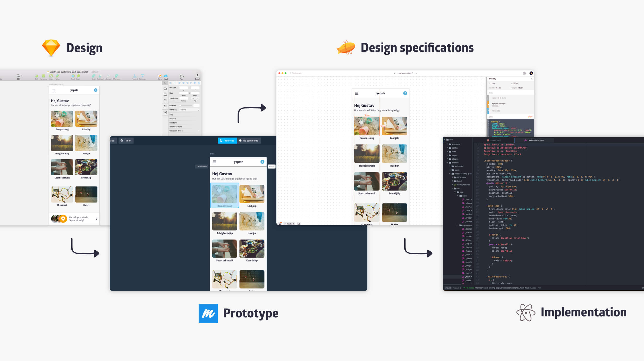Viewport: 644px width, 361px height.
Task: Click File 0 in editor status bar
Action: click(x=448, y=288)
